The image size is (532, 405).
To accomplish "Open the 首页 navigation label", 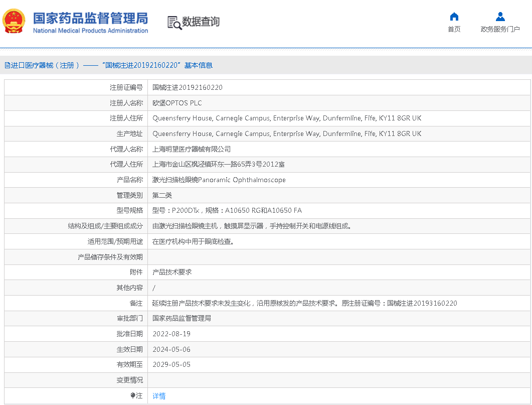I will coord(454,30).
